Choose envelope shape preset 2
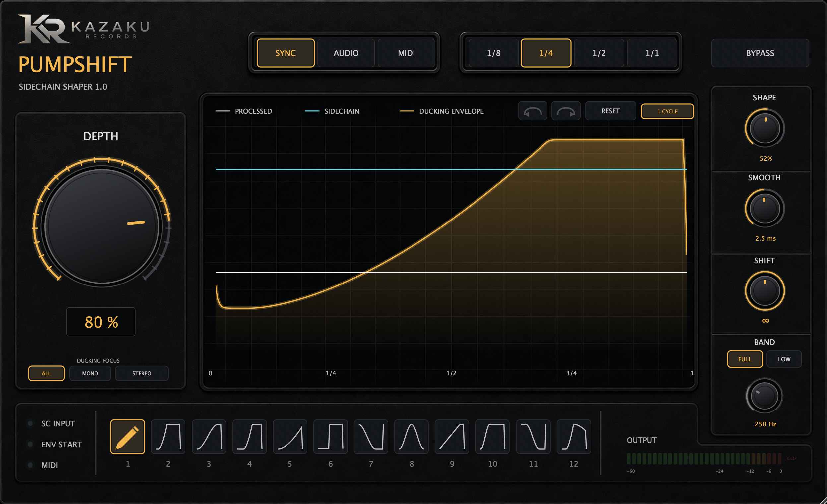 click(168, 436)
